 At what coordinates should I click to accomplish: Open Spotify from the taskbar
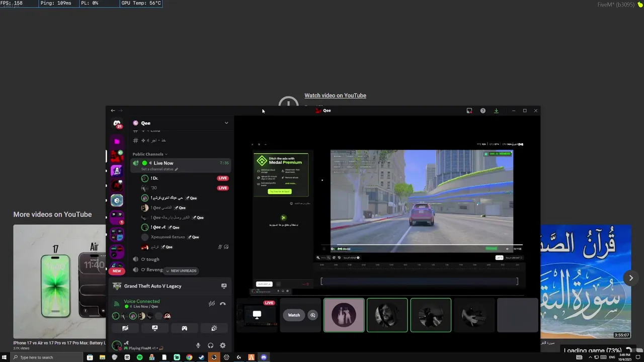139,357
